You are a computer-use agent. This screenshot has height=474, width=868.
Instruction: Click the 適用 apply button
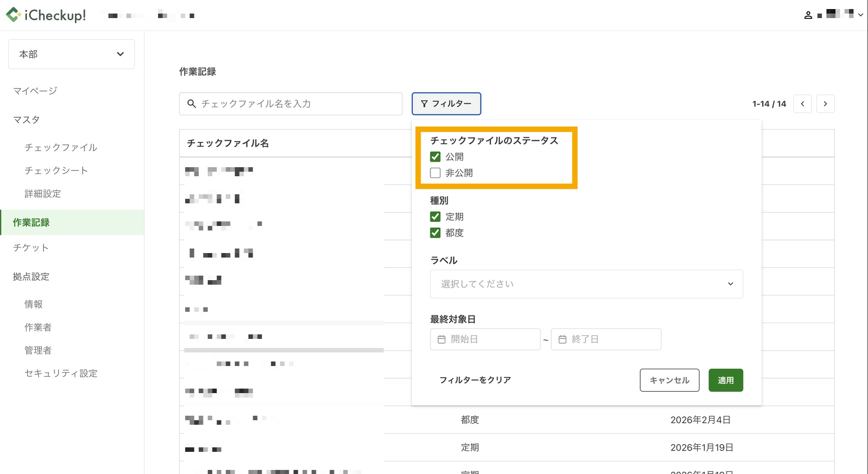point(726,380)
